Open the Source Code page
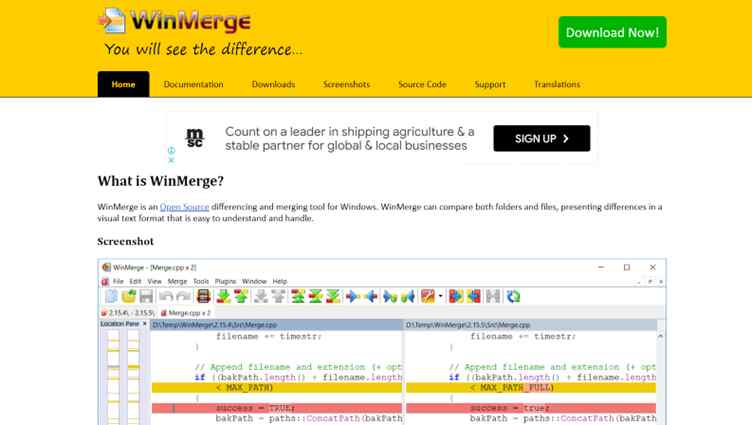 point(422,84)
